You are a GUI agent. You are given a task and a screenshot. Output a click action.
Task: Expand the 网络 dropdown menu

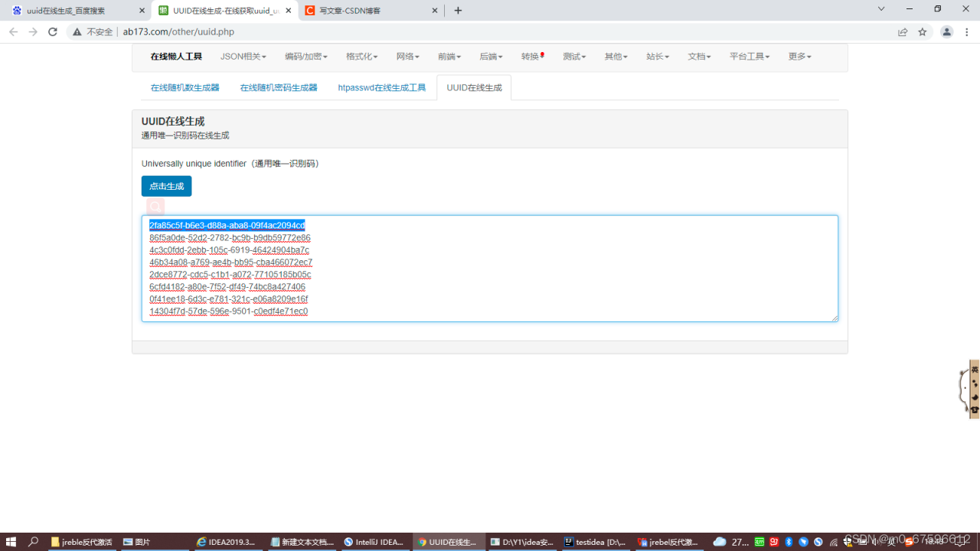click(408, 57)
